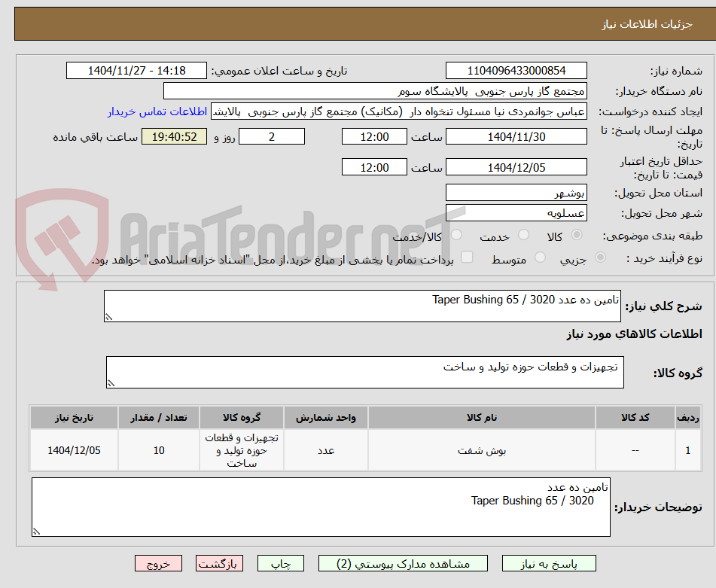
Task: Click the remaining days field showing 2
Action: pos(272,136)
